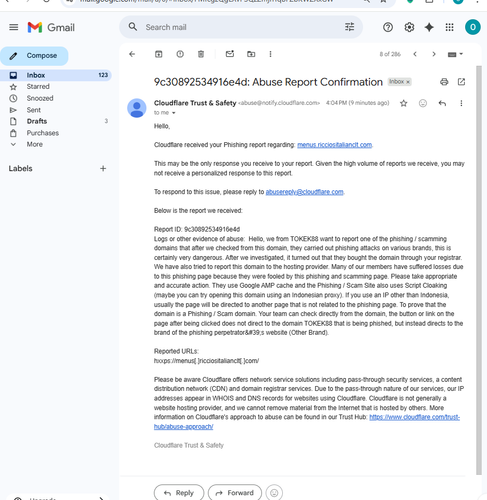Open the Google account avatar
Viewport: 487px width, 500px height.
[472, 27]
